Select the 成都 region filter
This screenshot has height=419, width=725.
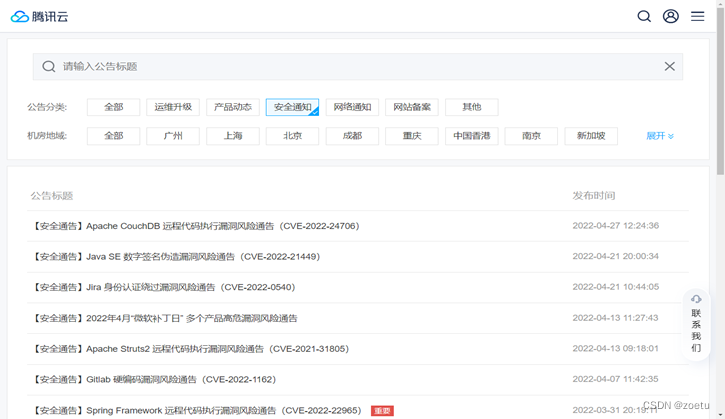[x=352, y=136]
